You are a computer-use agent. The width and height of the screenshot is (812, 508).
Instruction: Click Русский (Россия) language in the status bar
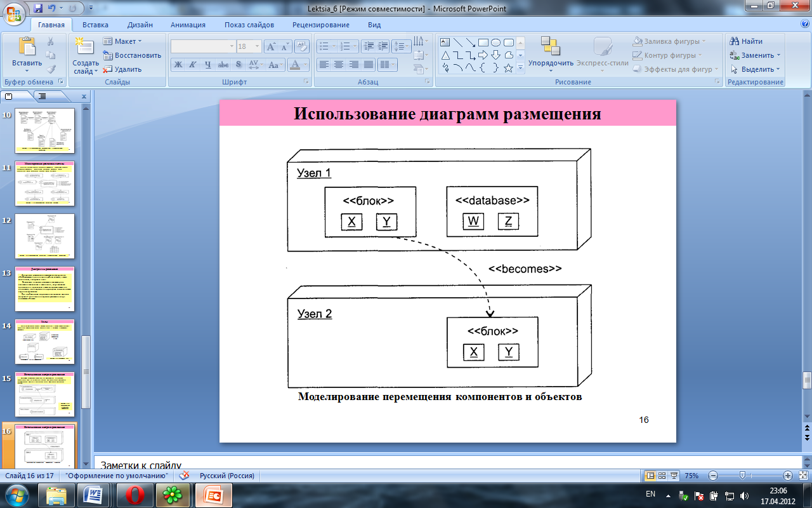226,476
